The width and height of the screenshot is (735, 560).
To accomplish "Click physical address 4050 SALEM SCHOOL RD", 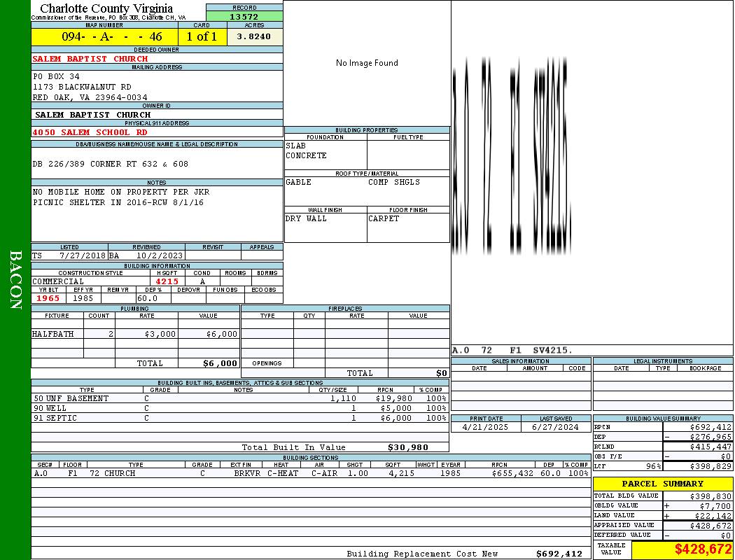I will coord(90,132).
